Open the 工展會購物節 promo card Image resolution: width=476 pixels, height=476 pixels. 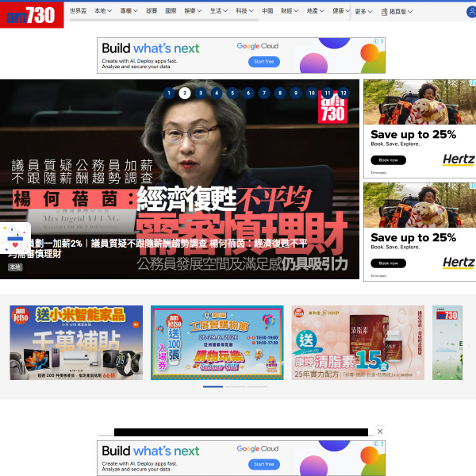217,343
